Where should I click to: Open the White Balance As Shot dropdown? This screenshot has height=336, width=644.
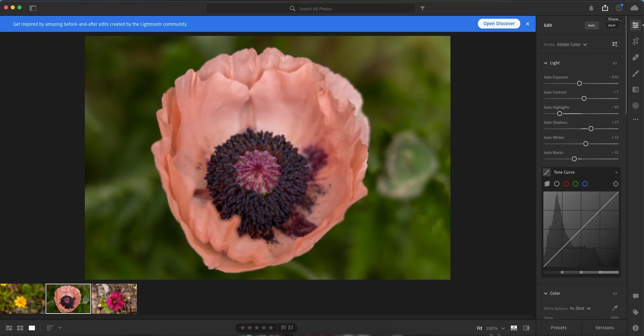tap(580, 308)
